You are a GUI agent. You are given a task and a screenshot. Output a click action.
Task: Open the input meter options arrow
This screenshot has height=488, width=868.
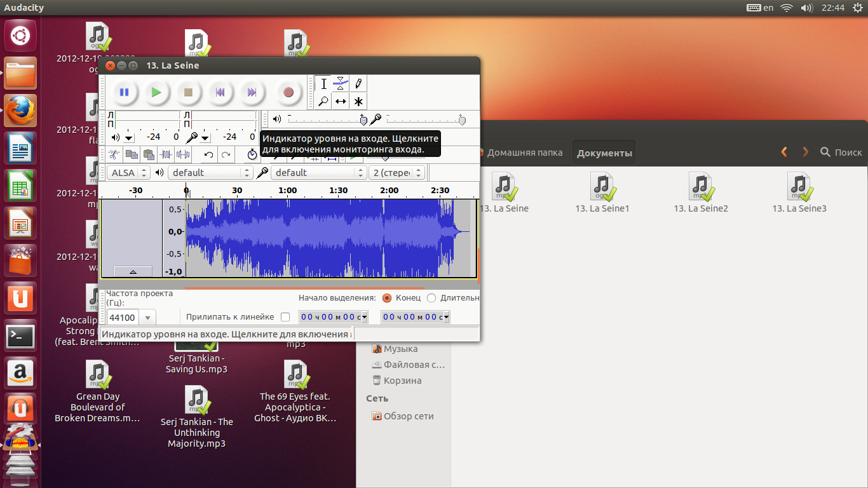[206, 137]
